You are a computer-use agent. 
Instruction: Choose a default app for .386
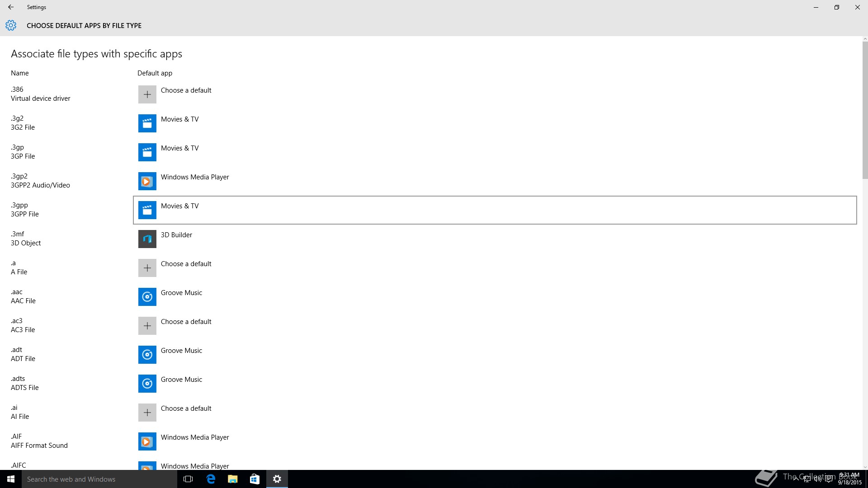click(x=495, y=94)
